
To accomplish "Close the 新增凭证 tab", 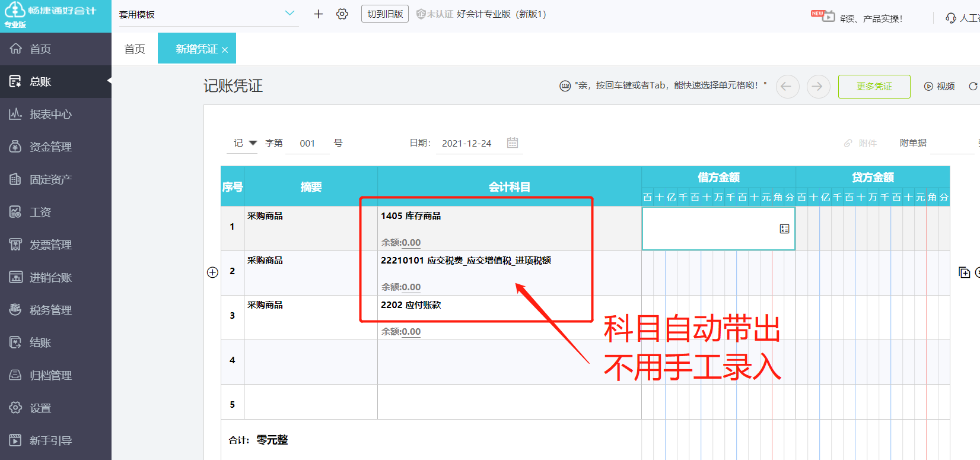I will [225, 50].
